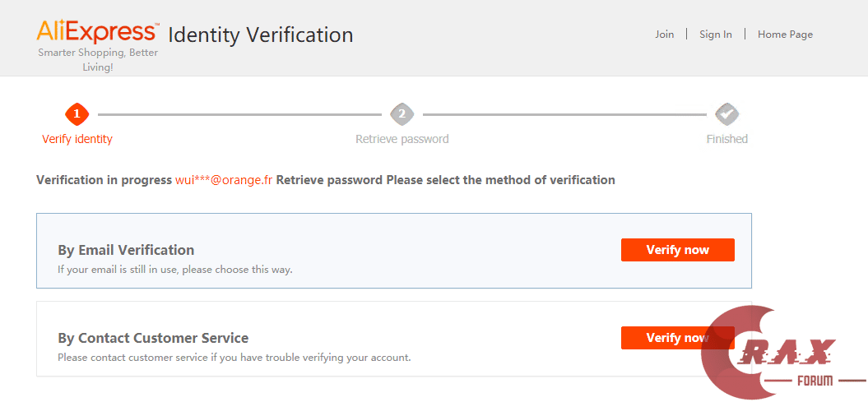The height and width of the screenshot is (402, 868).
Task: Select the Verify identity step label
Action: pos(77,139)
